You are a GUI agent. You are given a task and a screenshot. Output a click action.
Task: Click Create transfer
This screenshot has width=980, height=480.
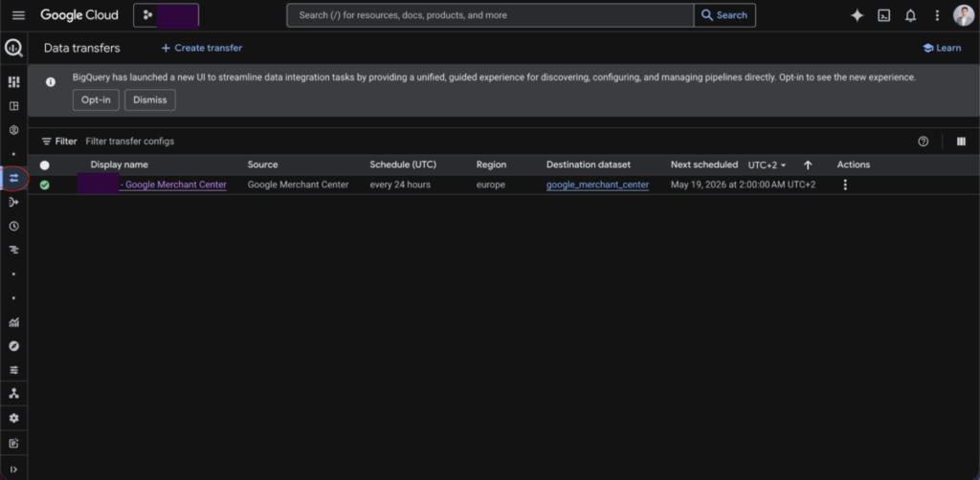[202, 48]
